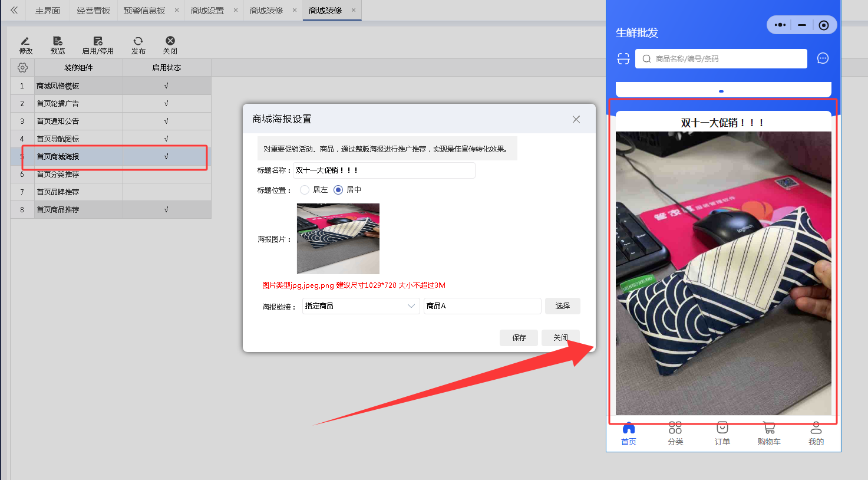Screen dimensions: 868x480
Task: Click the gear icon in table header
Action: click(22, 68)
